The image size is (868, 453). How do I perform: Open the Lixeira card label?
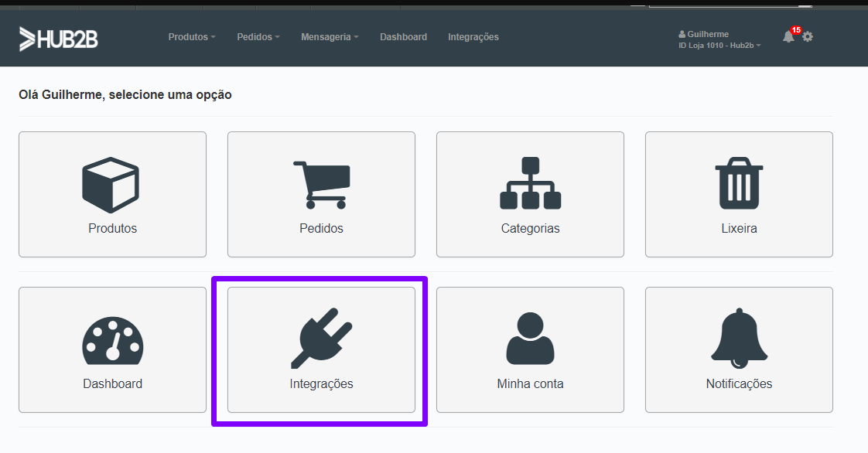739,229
